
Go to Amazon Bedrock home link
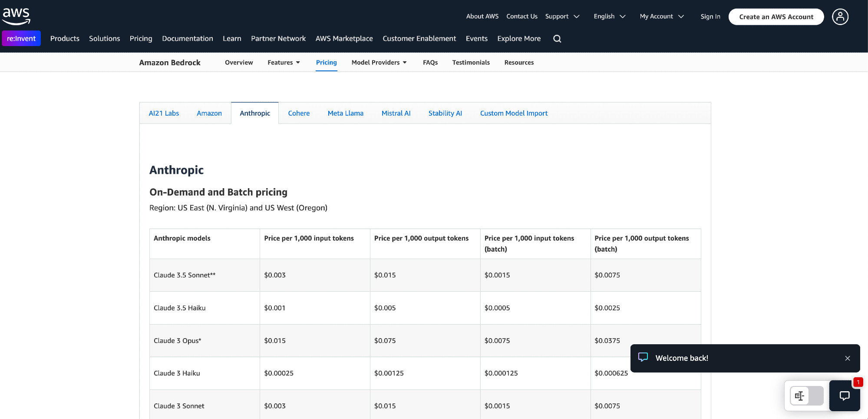[170, 63]
